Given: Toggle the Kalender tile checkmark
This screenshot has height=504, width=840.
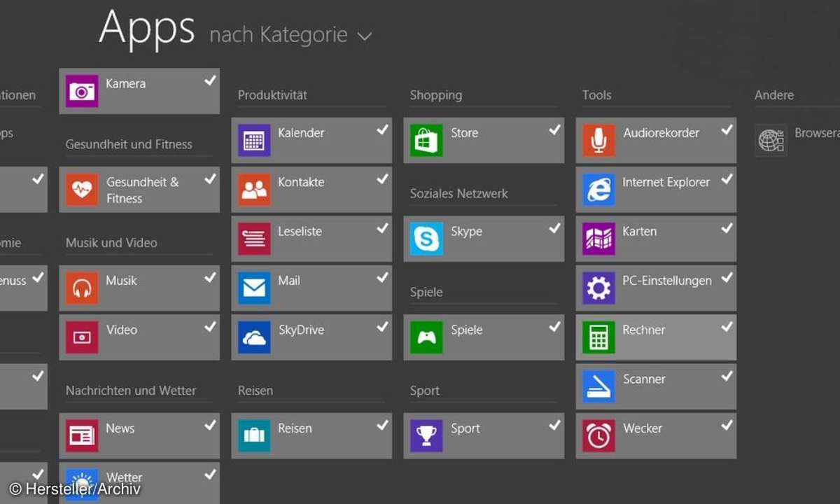Looking at the screenshot, I should pos(382,130).
